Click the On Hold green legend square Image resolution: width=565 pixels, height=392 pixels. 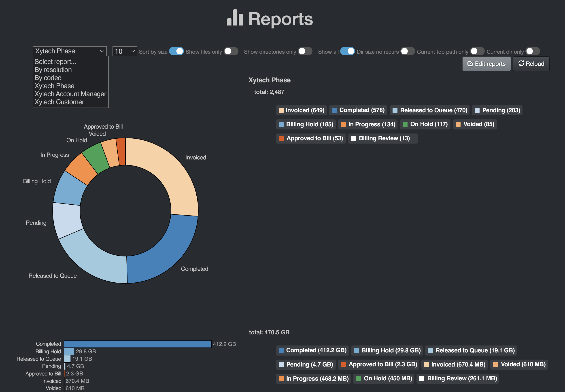(x=405, y=124)
